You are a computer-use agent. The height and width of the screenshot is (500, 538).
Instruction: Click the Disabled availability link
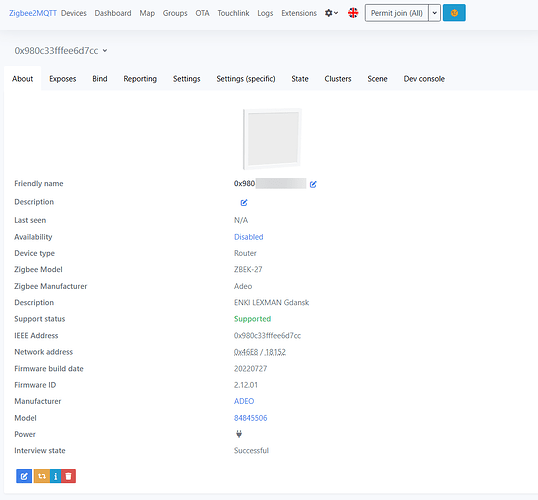pyautogui.click(x=248, y=237)
